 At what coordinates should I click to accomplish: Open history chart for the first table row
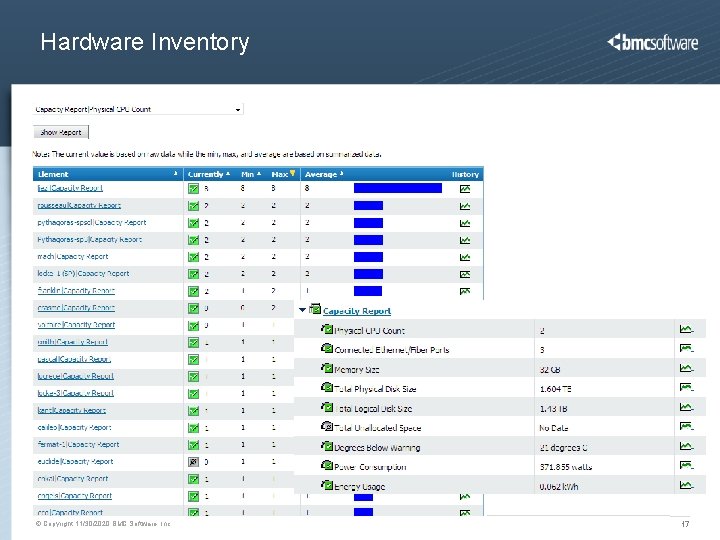[465, 189]
